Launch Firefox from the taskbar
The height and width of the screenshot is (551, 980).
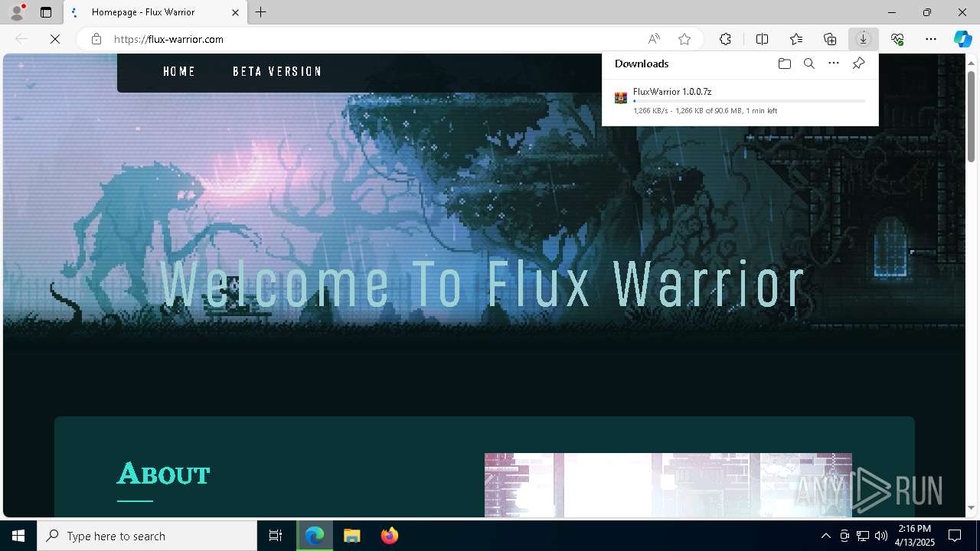[390, 536]
